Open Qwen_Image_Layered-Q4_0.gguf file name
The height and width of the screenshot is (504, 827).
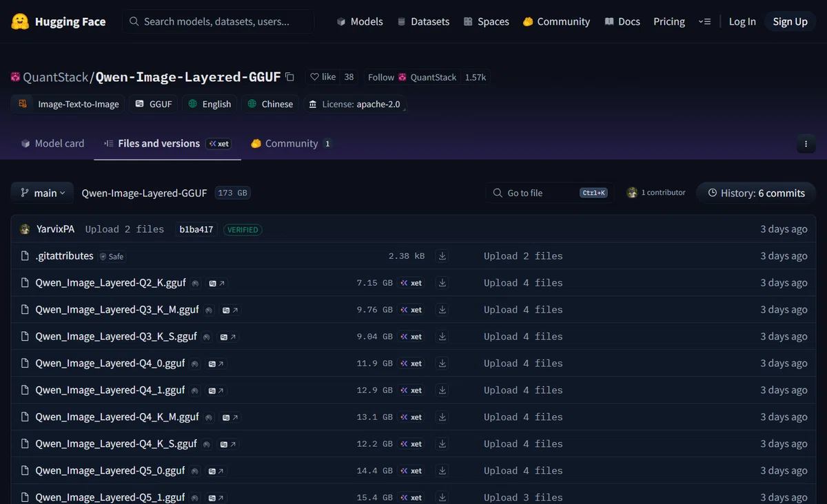[x=110, y=364]
